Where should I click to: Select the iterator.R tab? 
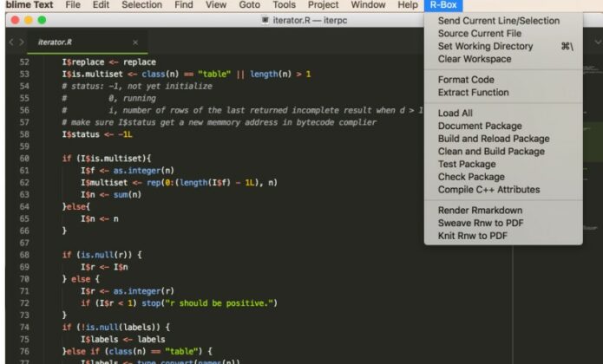tap(88, 42)
